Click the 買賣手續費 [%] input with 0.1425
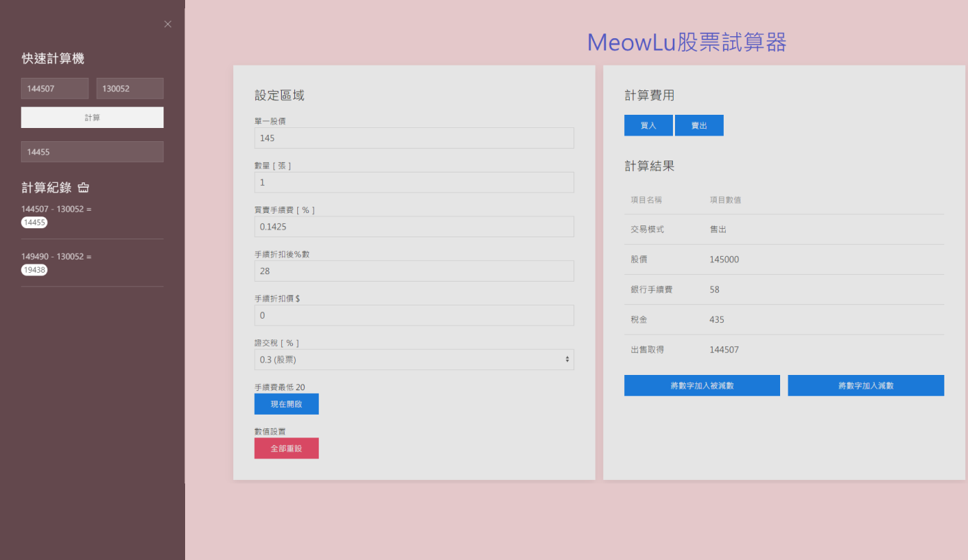Image resolution: width=968 pixels, height=560 pixels. [x=414, y=227]
